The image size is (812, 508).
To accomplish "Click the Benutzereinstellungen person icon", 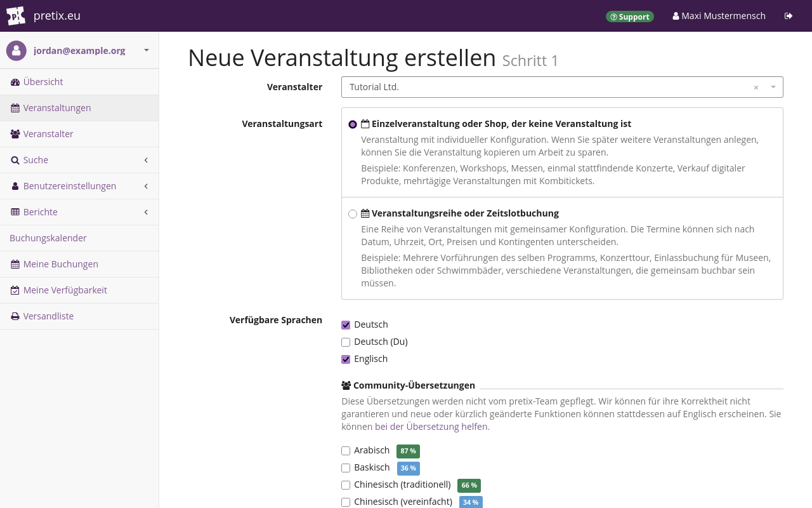I will click(15, 186).
